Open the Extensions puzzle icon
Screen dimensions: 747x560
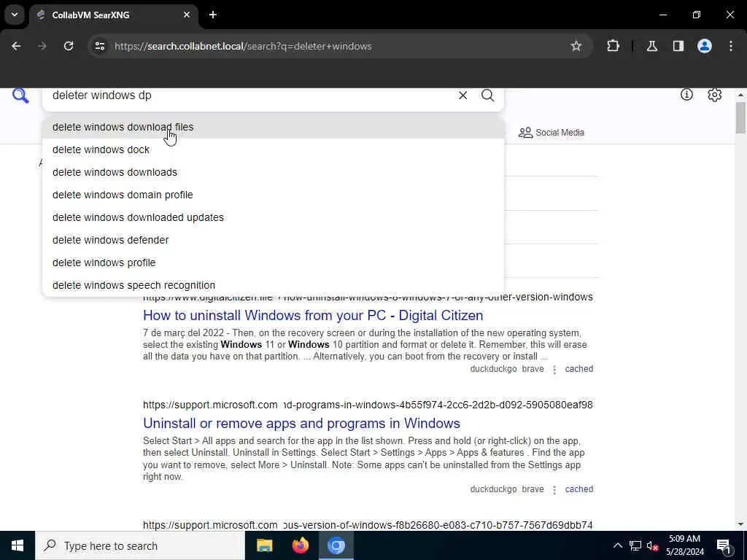[613, 46]
